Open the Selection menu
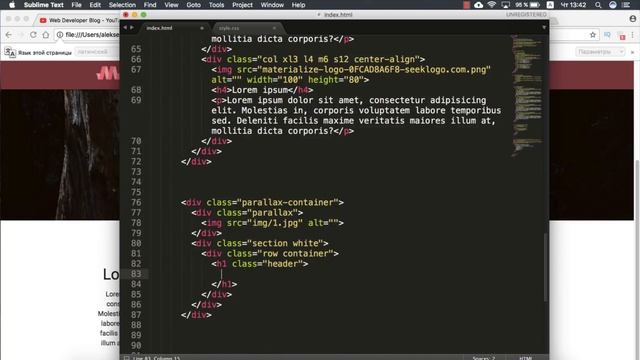This screenshot has width=640, height=360. pos(122,5)
